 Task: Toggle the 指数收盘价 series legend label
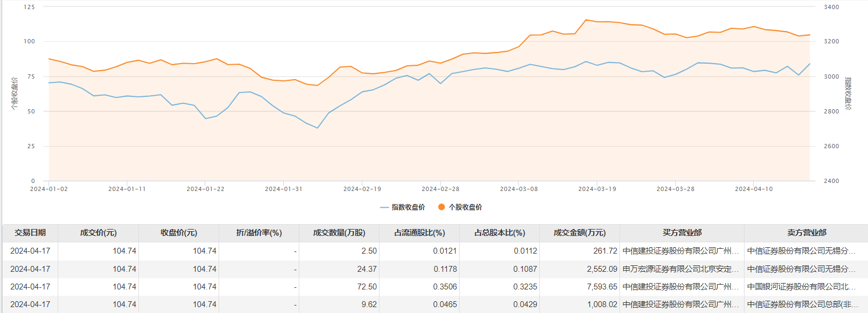[408, 208]
